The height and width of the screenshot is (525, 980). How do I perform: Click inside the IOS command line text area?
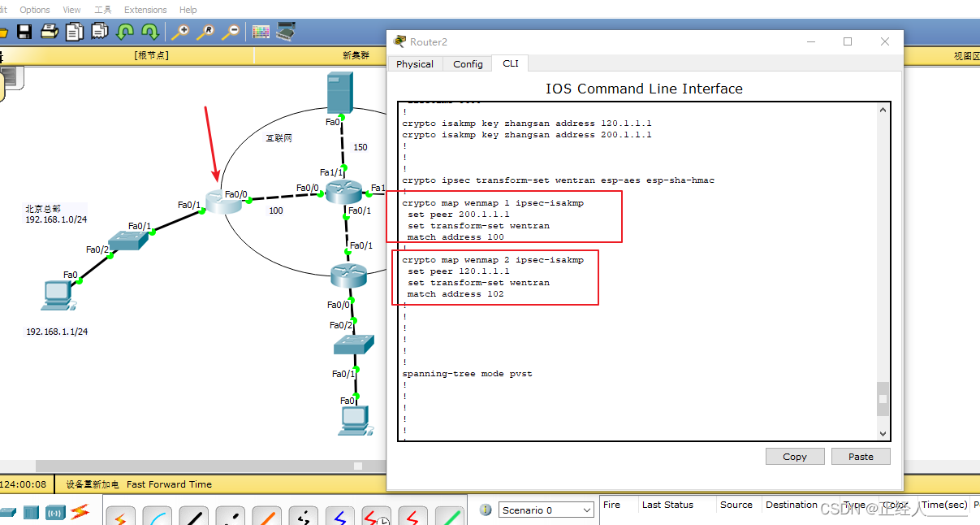[638, 271]
